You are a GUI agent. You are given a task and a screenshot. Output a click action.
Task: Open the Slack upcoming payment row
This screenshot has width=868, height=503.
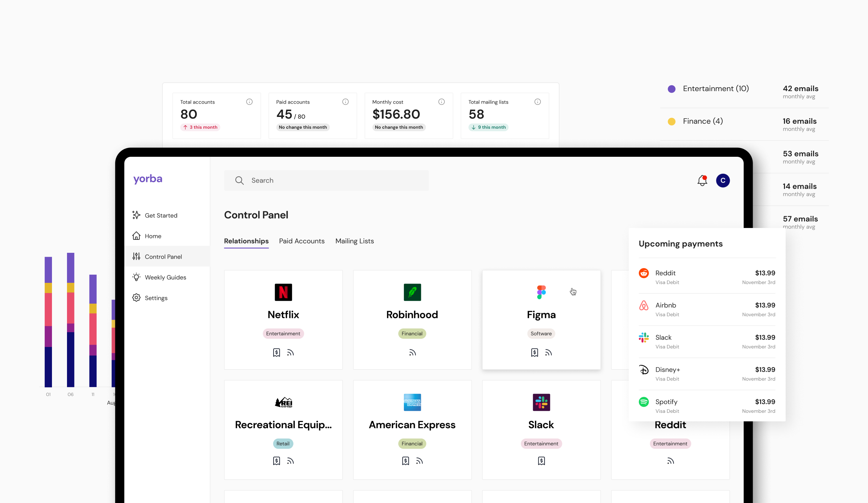click(707, 341)
